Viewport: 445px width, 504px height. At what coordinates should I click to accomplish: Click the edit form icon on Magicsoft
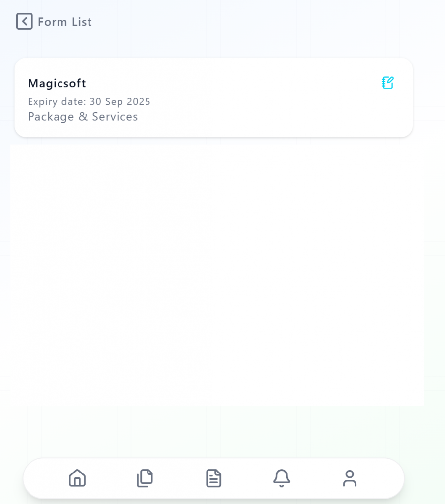click(387, 83)
